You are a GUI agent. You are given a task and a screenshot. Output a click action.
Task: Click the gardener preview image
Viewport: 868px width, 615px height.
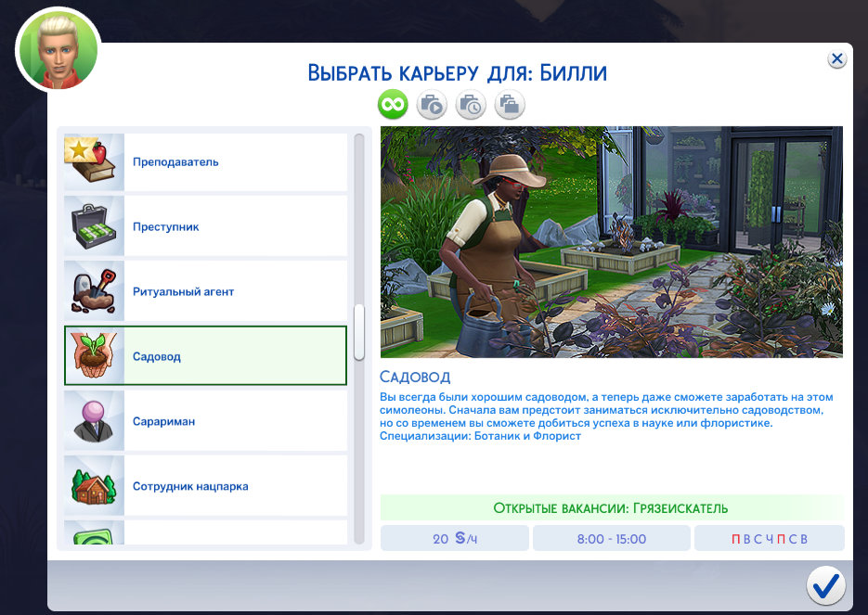coord(611,242)
